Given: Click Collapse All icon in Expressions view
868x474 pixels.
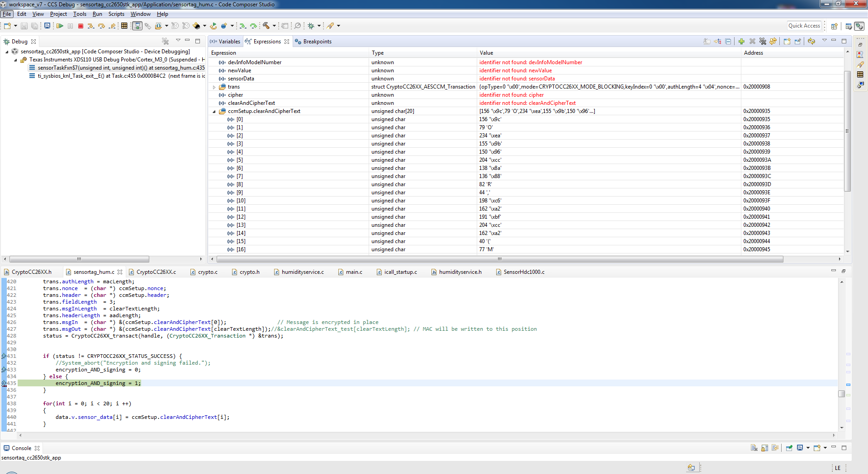Looking at the screenshot, I should click(728, 42).
